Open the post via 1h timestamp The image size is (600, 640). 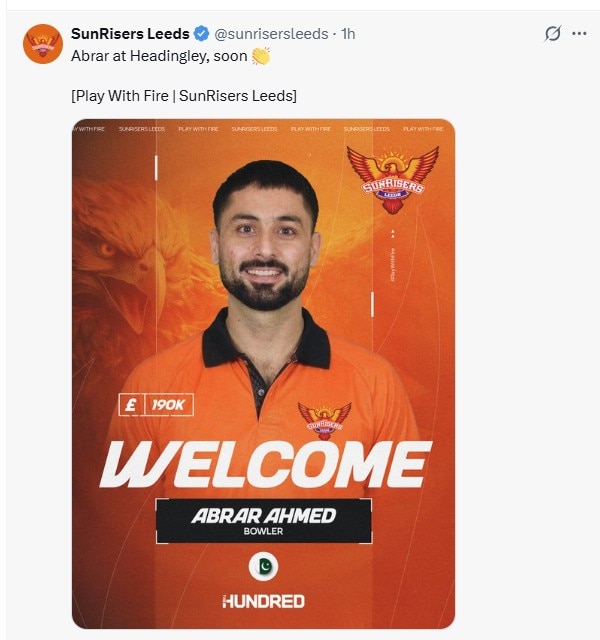348,34
